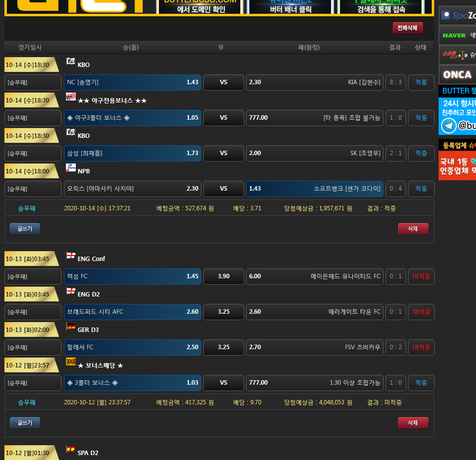Select NC [송명기] home odds 1.43

[132, 82]
